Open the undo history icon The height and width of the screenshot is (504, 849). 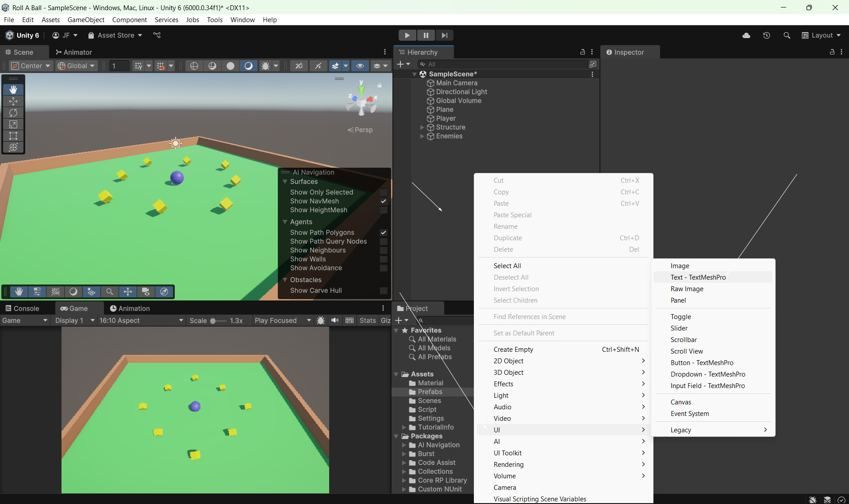[x=767, y=35]
